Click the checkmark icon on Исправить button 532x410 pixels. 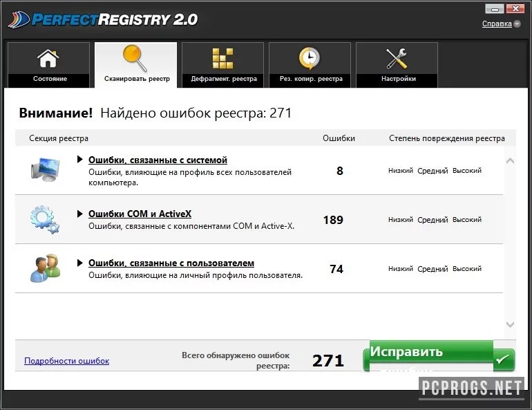[502, 359]
